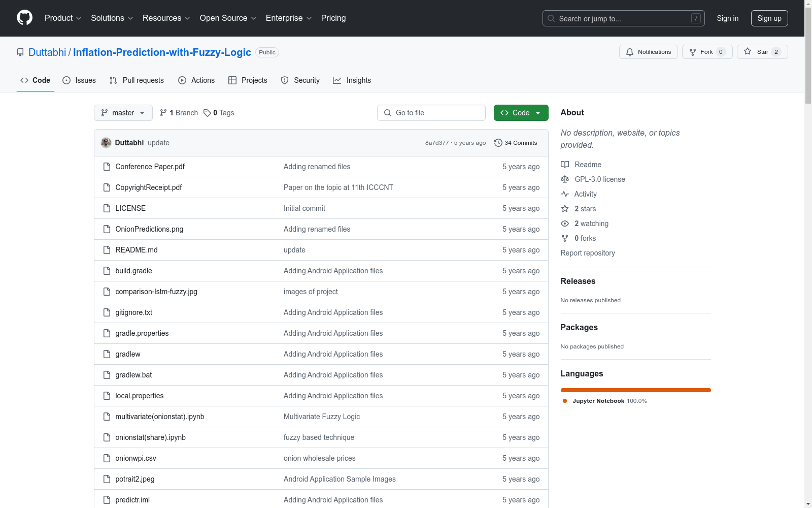This screenshot has height=508, width=812.
Task: Click the fork icon beside 0 forks
Action: click(x=565, y=238)
